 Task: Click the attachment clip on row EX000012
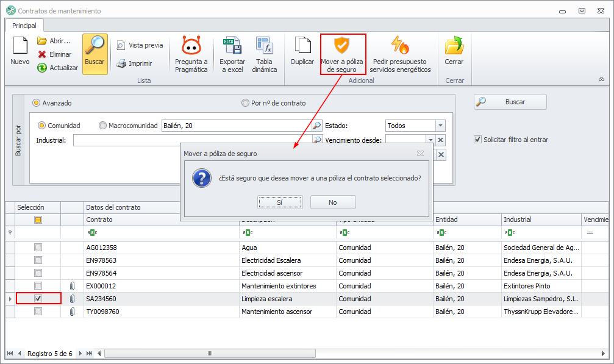(x=72, y=286)
